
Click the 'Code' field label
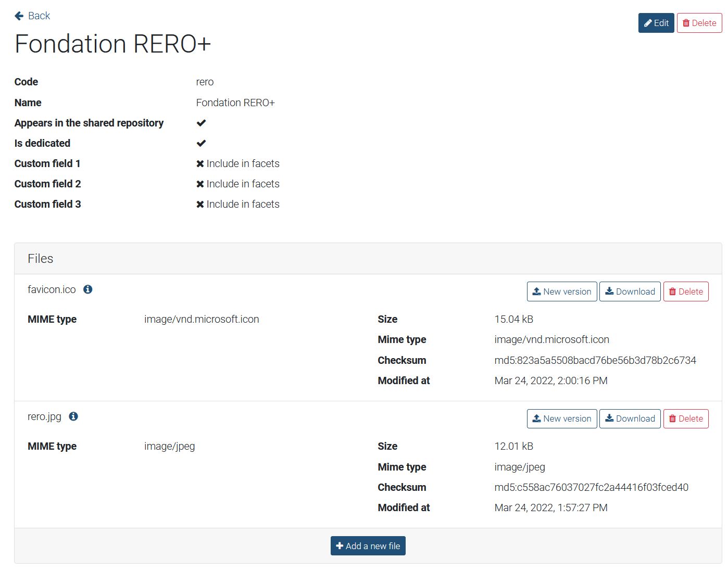coord(26,82)
